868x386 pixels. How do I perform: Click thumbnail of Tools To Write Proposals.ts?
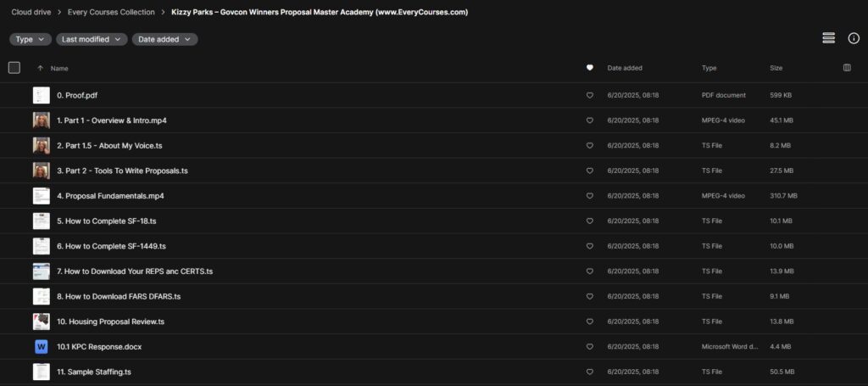41,171
